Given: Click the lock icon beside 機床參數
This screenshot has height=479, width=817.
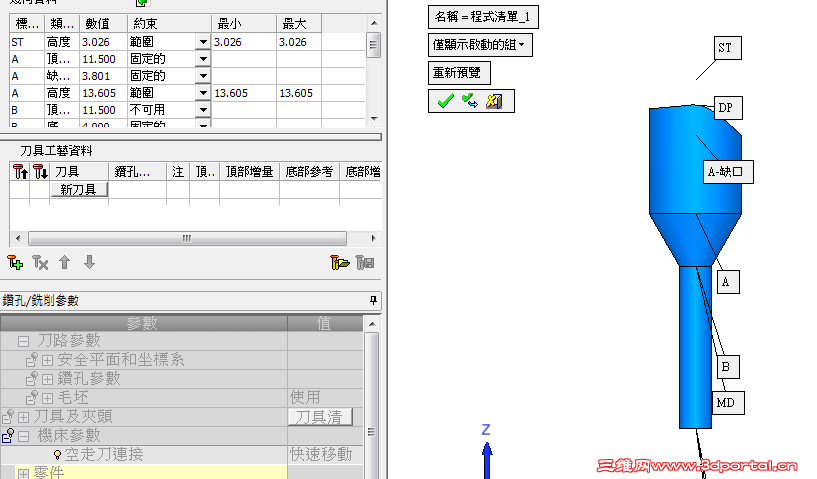Looking at the screenshot, I should click(x=8, y=435).
